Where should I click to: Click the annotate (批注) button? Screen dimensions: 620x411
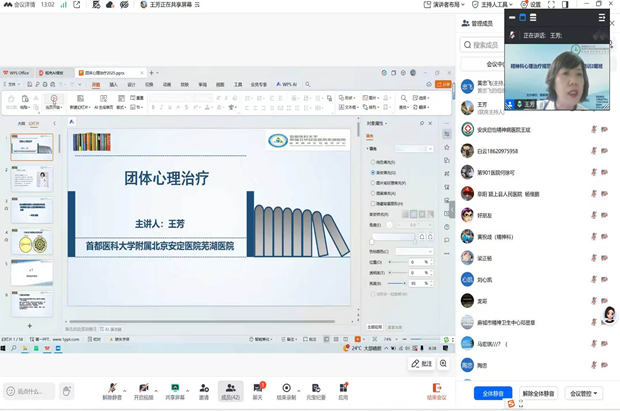click(422, 364)
